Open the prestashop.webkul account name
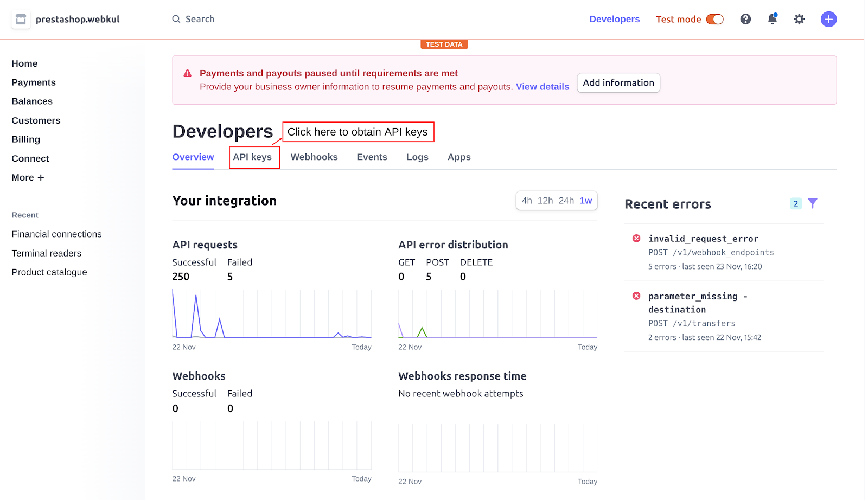Image resolution: width=868 pixels, height=500 pixels. click(78, 20)
